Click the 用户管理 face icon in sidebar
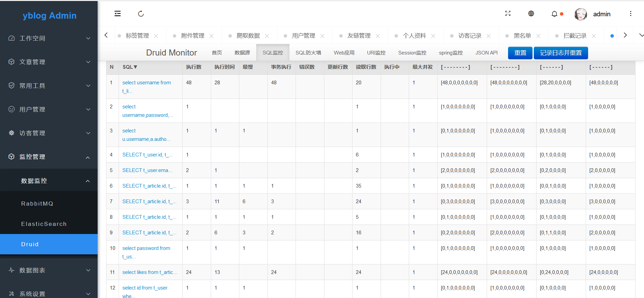The image size is (644, 298). (12, 109)
